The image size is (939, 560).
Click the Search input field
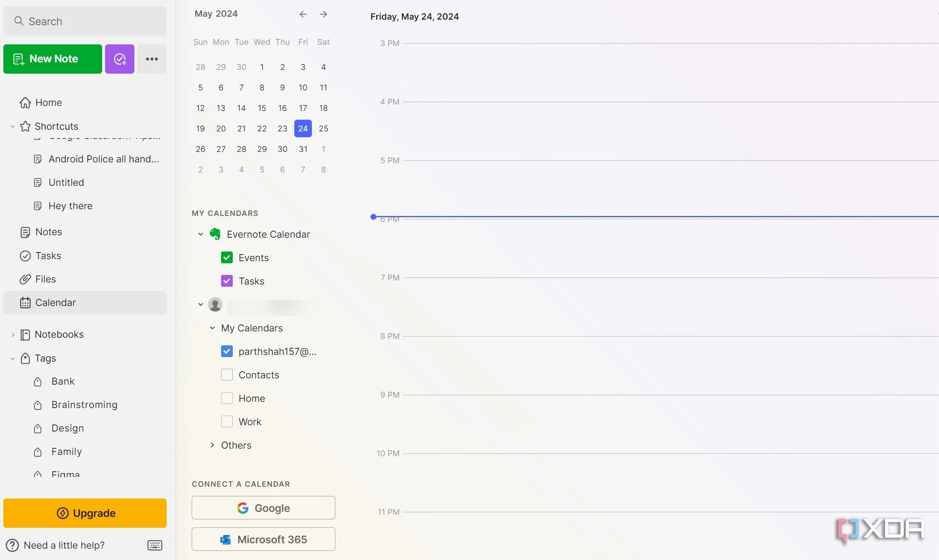pyautogui.click(x=85, y=21)
